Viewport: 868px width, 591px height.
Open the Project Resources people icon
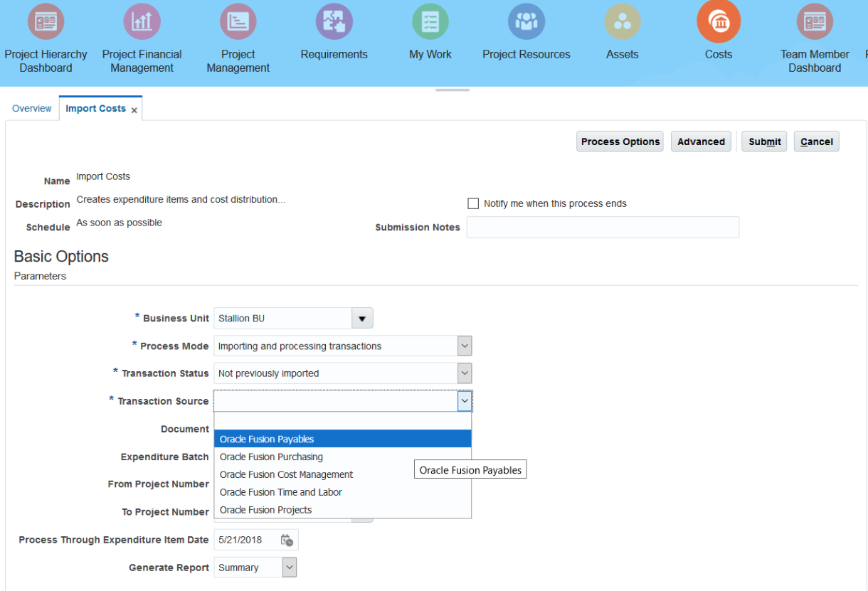pos(526,22)
